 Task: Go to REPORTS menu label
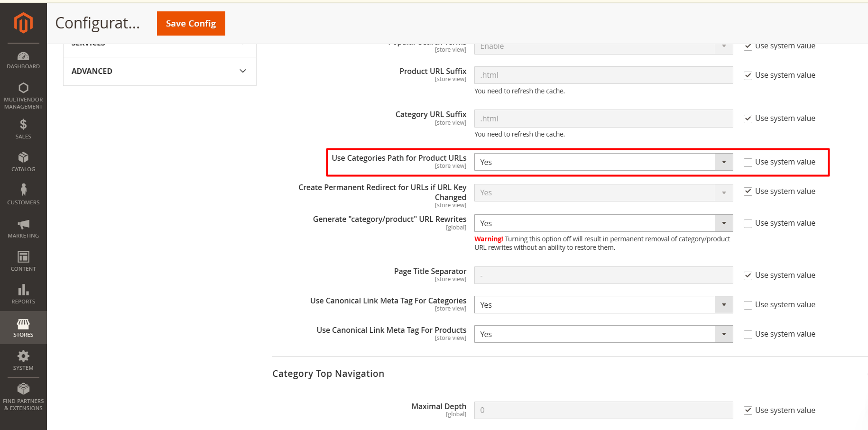coord(23,302)
